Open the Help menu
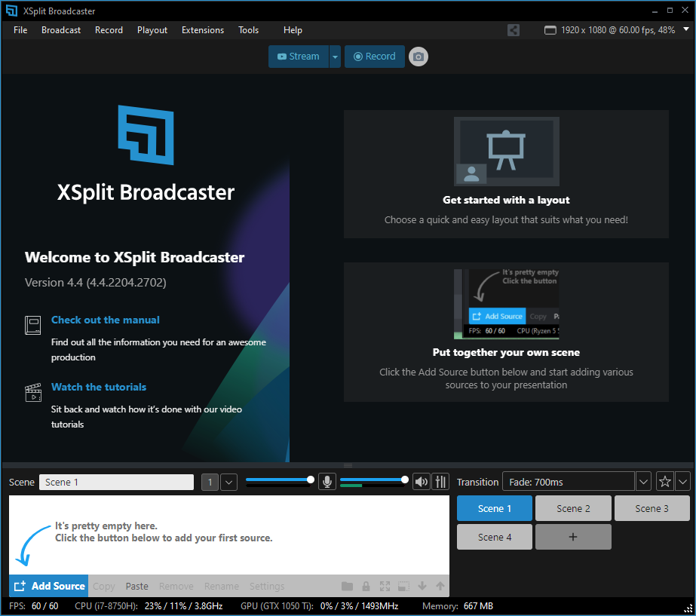Image resolution: width=696 pixels, height=616 pixels. 293,30
